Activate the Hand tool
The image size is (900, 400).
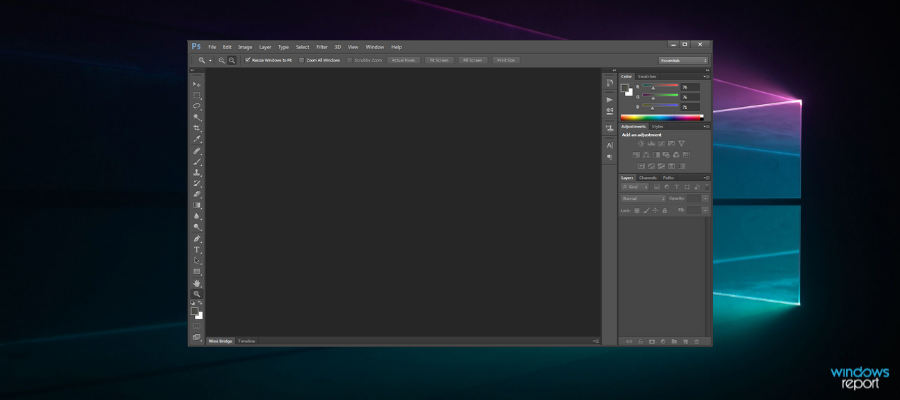[197, 283]
